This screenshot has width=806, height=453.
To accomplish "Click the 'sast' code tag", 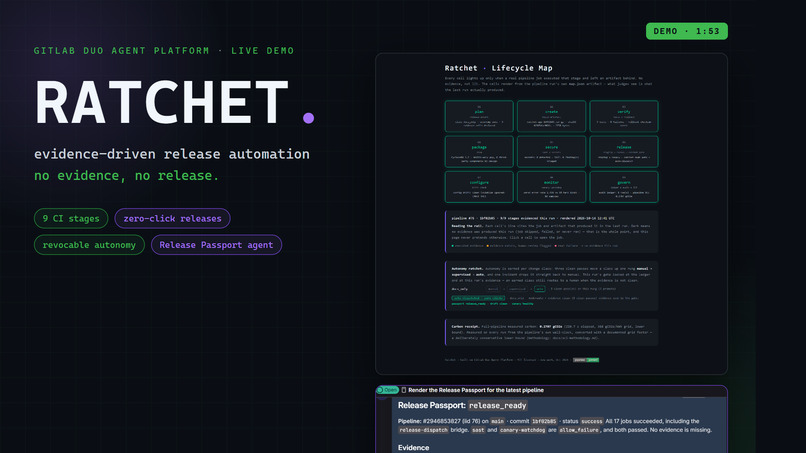I will pyautogui.click(x=478, y=430).
